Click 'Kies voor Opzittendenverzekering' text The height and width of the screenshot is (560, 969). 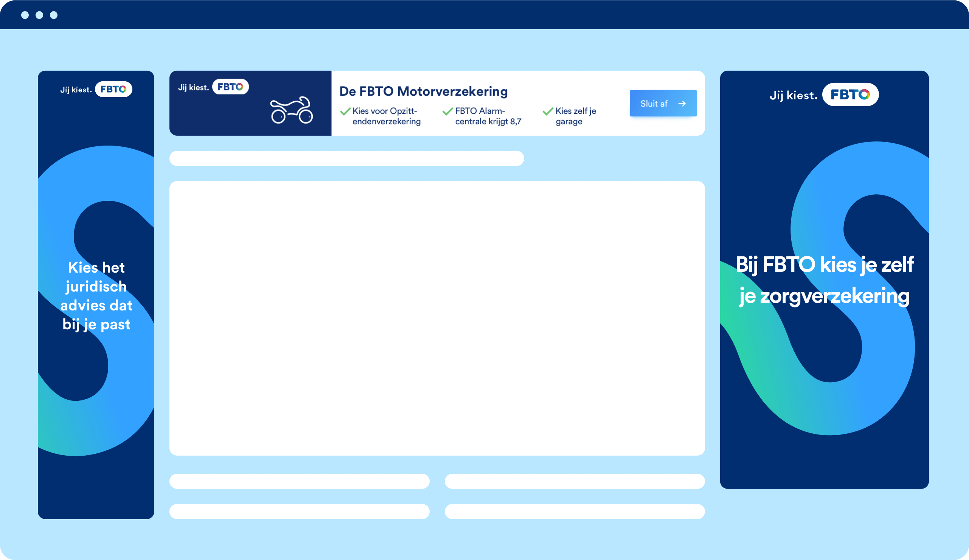pos(387,116)
